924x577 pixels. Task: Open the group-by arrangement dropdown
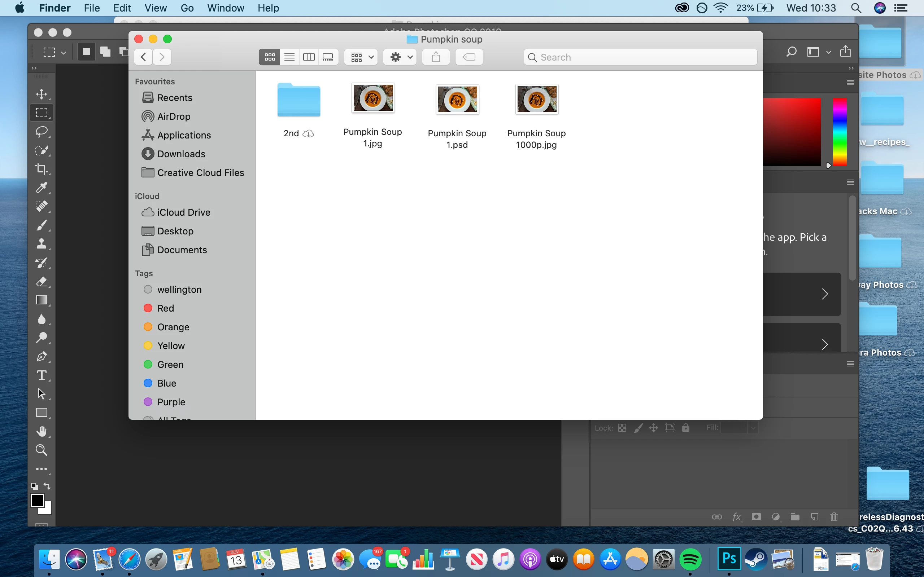click(x=361, y=57)
